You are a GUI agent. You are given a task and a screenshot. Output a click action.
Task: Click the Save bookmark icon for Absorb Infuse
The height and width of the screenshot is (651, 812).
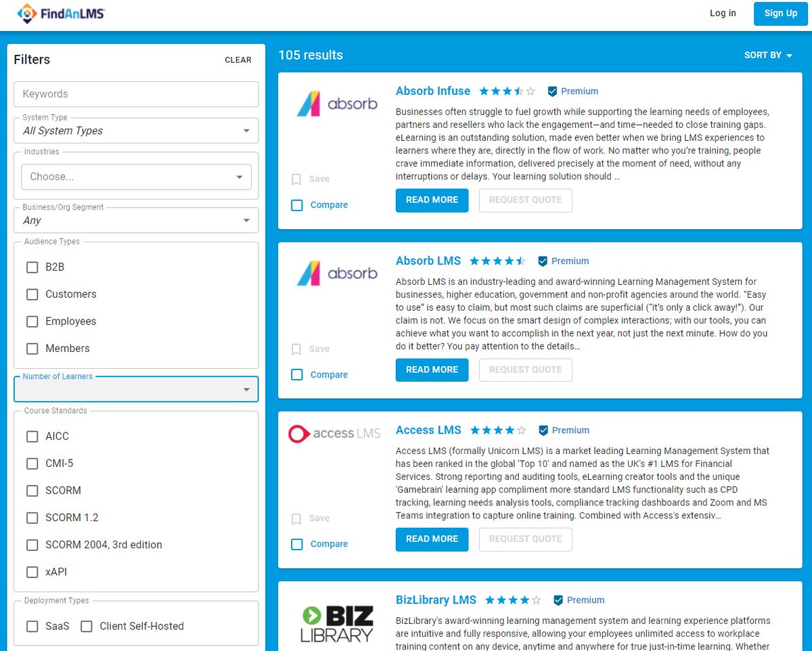pyautogui.click(x=296, y=179)
